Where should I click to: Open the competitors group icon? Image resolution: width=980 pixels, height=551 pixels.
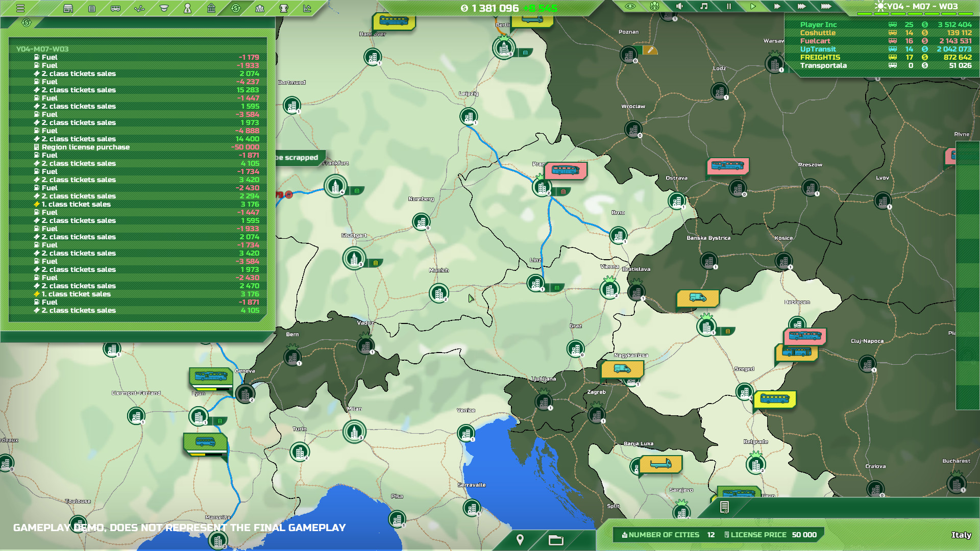[x=260, y=8]
